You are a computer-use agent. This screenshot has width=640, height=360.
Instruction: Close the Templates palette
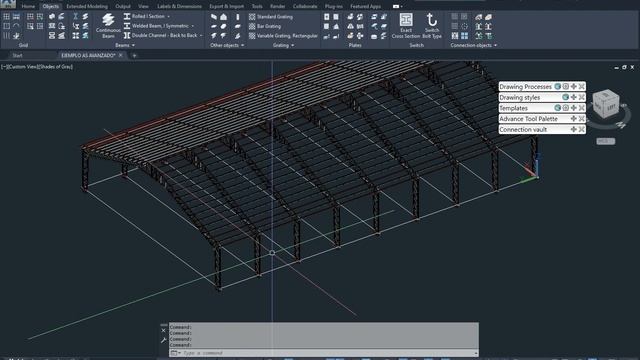pyautogui.click(x=582, y=108)
